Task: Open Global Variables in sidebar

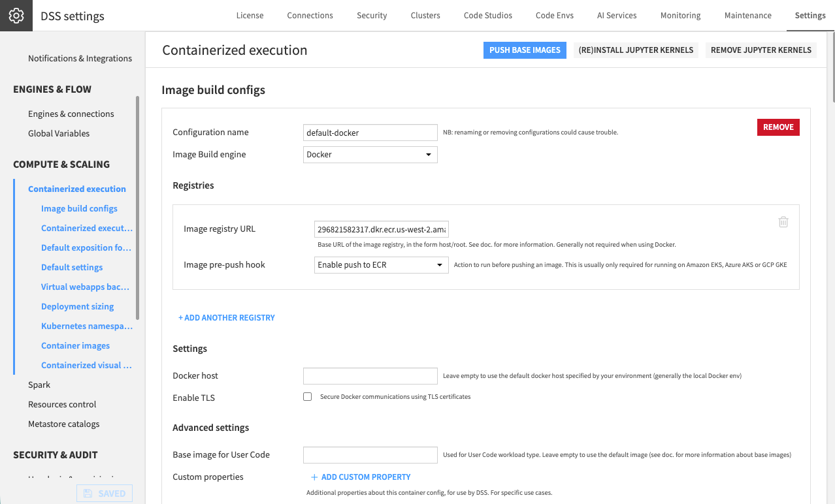Action: click(59, 134)
